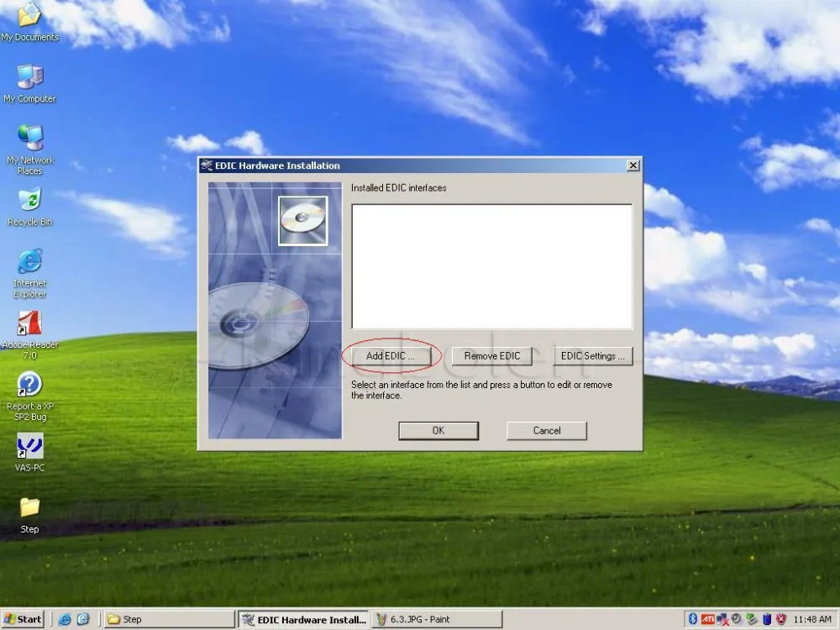The image size is (840, 630).
Task: Confirm the dialog with OK
Action: pos(438,431)
